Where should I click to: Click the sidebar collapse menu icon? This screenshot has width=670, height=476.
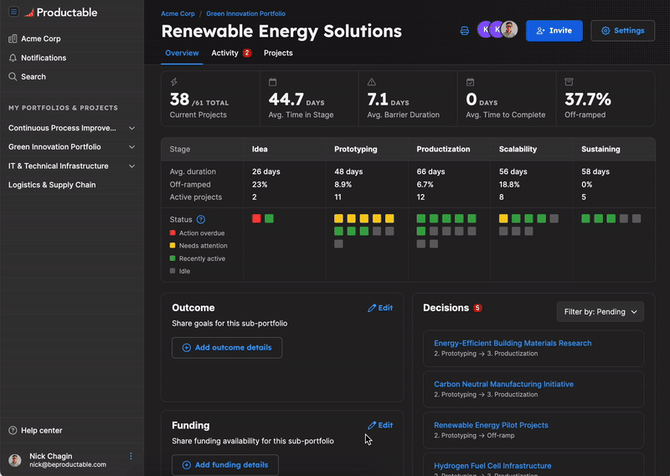point(13,12)
